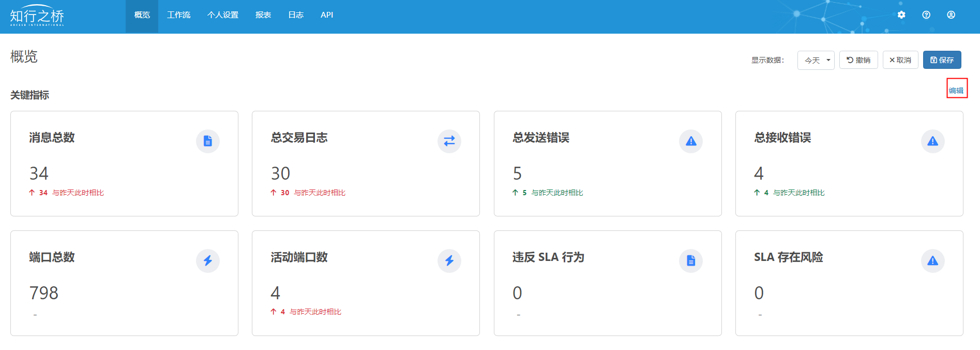Click the value 5 in 总发送错误 card
Image resolution: width=980 pixels, height=350 pixels.
click(517, 173)
